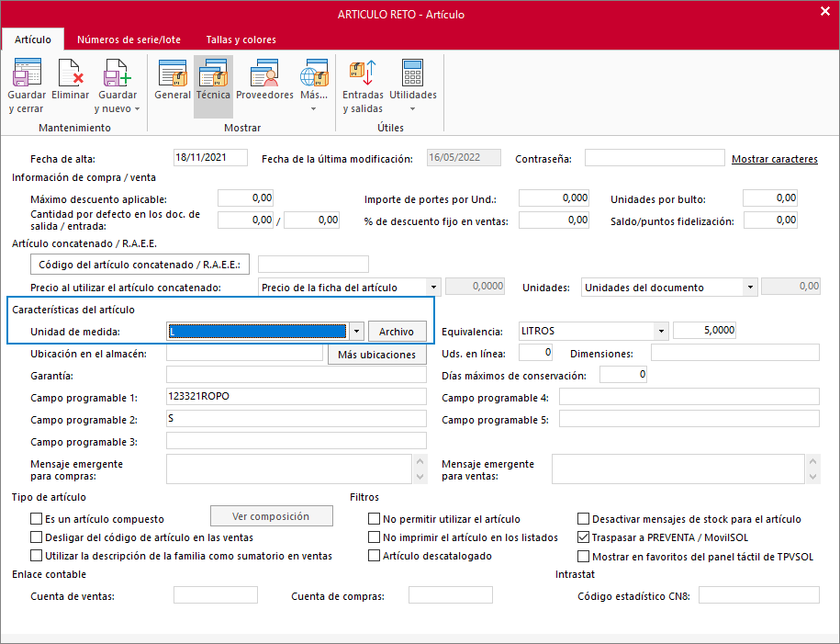The image size is (840, 644).
Task: Expand the Más... dropdown arrow
Action: pos(313,108)
